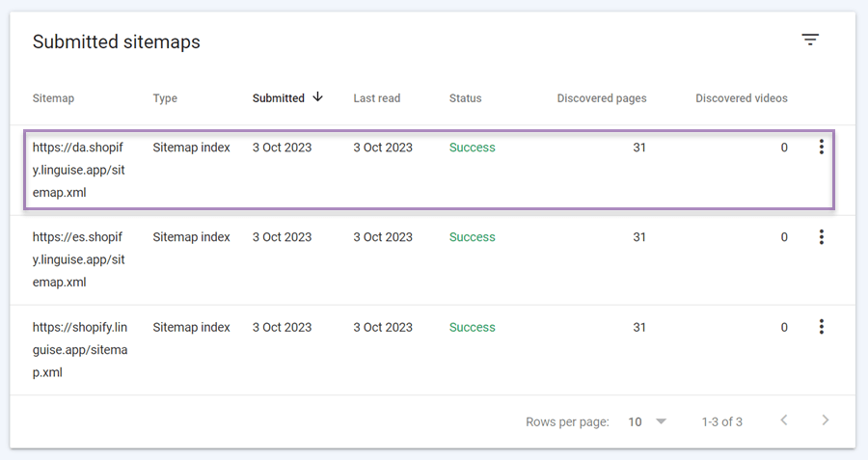
Task: Click the Sitemap column header
Action: pyautogui.click(x=53, y=98)
